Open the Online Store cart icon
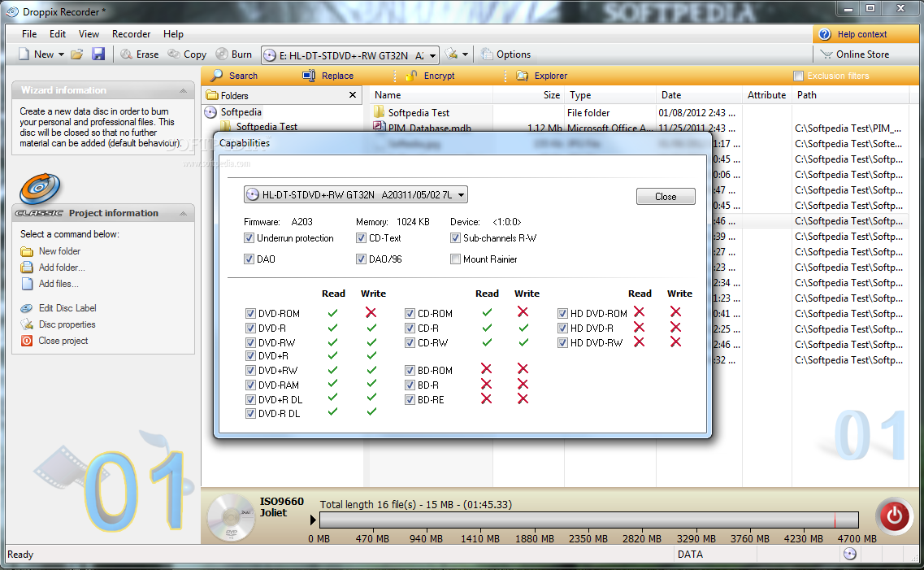The width and height of the screenshot is (924, 570). click(826, 54)
